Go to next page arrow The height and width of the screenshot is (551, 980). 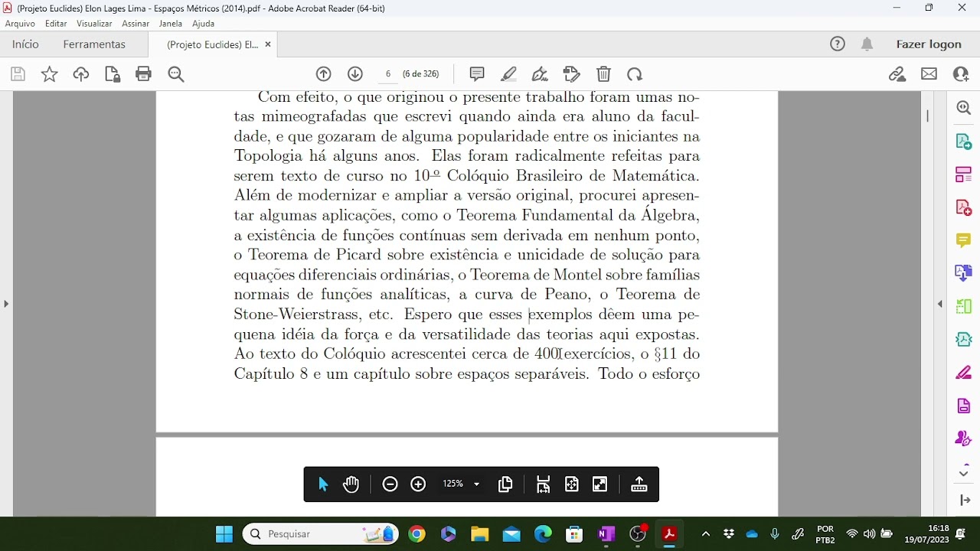(355, 74)
